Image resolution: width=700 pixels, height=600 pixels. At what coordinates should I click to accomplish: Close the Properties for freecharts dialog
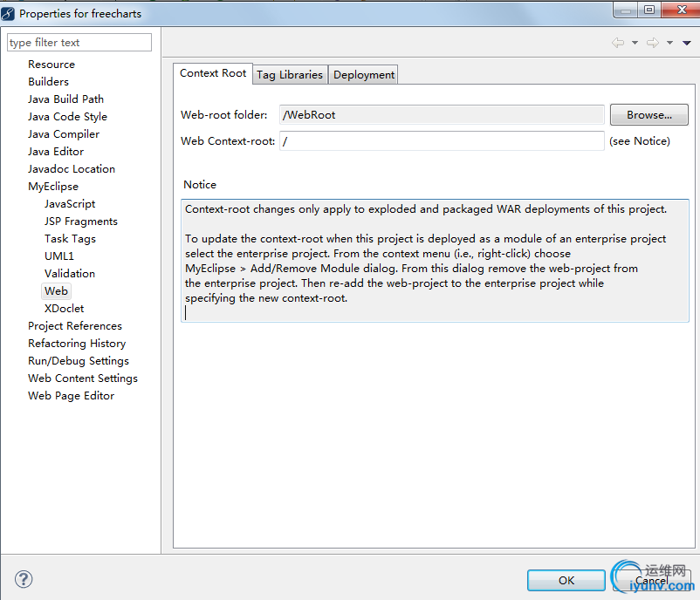pyautogui.click(x=682, y=10)
